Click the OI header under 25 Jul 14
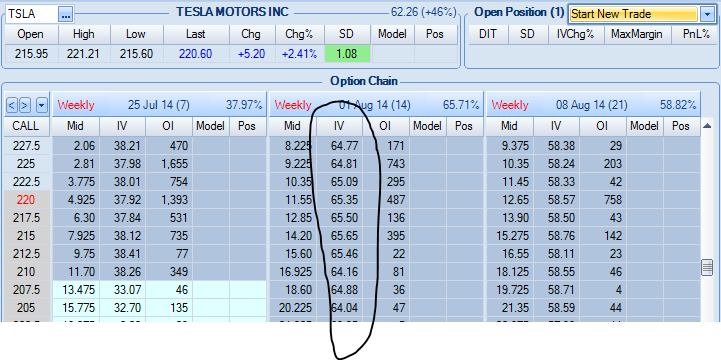 click(169, 126)
